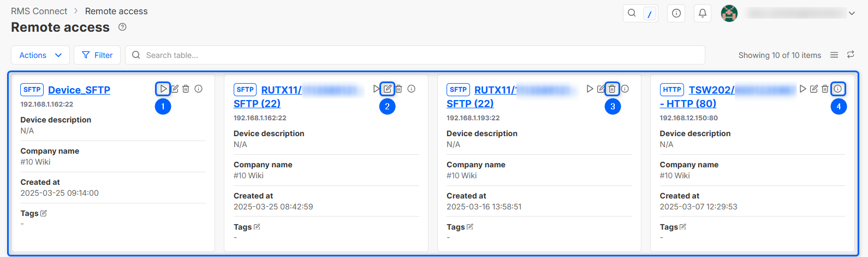Click the connect play icon on Device_SFTP card
Viewport: 868px width, 257px height.
(x=163, y=89)
